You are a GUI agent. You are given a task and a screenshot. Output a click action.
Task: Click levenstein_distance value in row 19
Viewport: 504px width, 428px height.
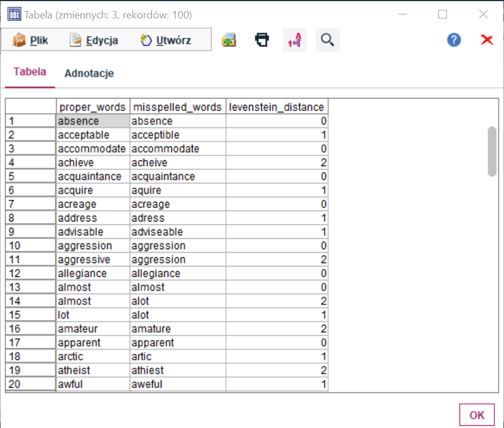pos(277,370)
